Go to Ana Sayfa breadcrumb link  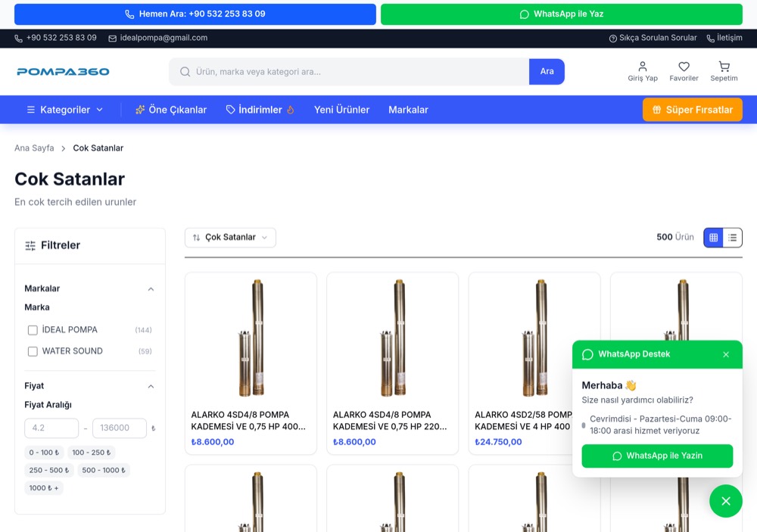pos(34,148)
